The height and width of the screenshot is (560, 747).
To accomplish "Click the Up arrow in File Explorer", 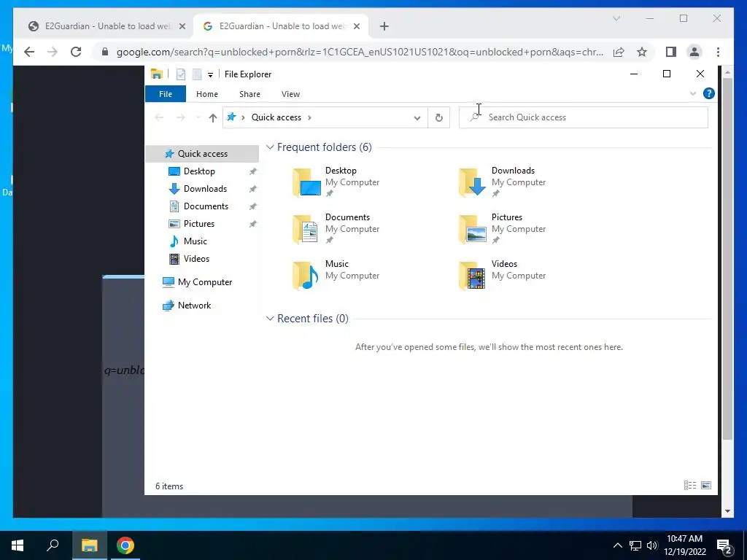I will [212, 117].
